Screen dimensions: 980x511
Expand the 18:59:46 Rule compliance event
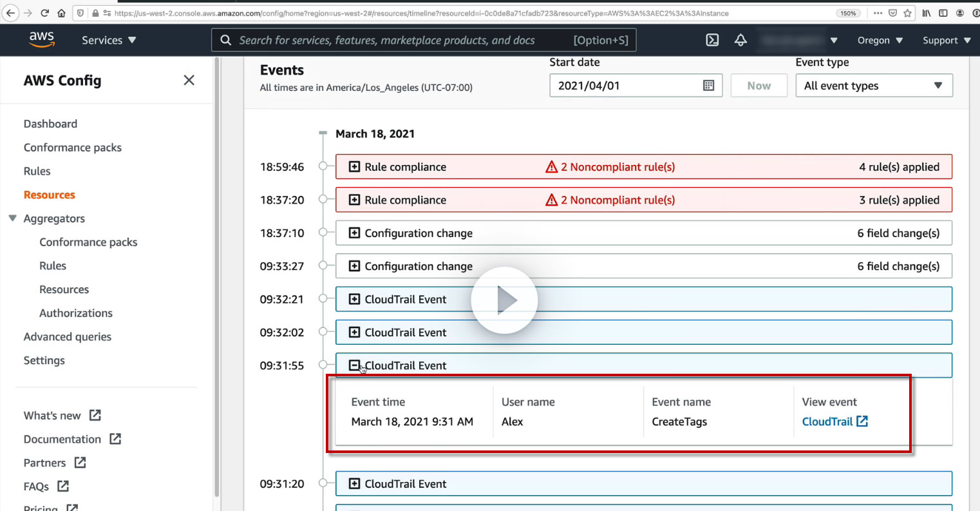pos(354,167)
